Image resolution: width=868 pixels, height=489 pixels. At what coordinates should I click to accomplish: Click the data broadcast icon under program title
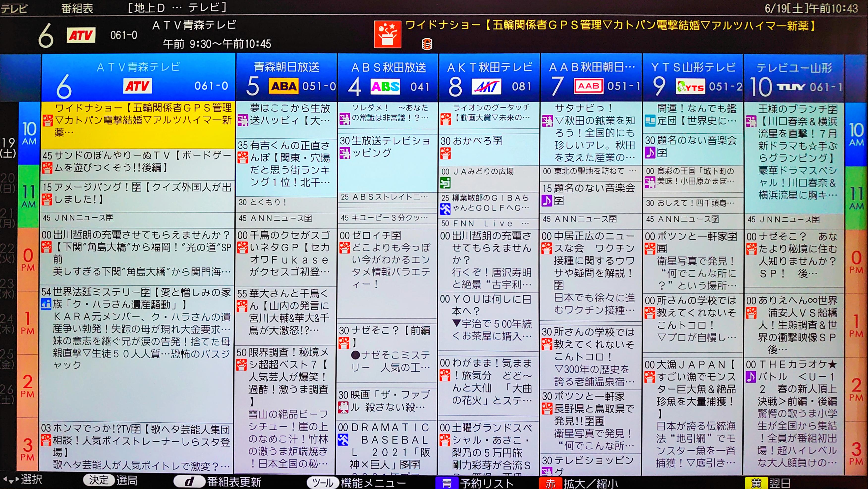(x=427, y=44)
